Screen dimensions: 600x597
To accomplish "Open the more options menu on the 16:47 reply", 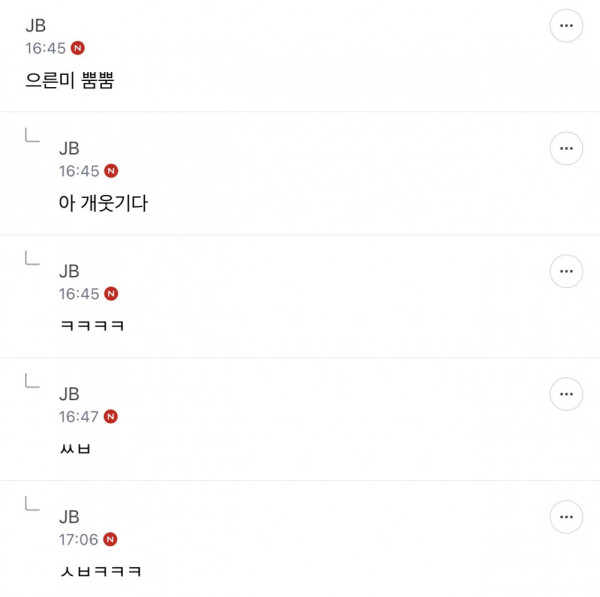I will point(566,394).
